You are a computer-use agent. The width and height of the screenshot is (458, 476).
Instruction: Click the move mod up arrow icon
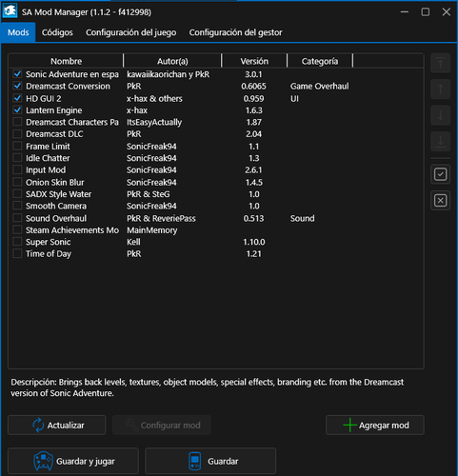pyautogui.click(x=440, y=89)
